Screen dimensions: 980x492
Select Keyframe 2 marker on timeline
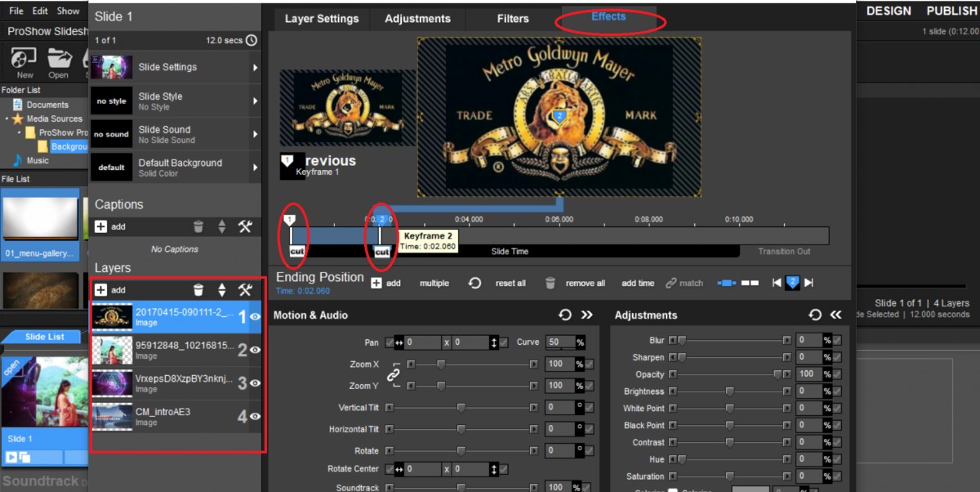tap(381, 219)
